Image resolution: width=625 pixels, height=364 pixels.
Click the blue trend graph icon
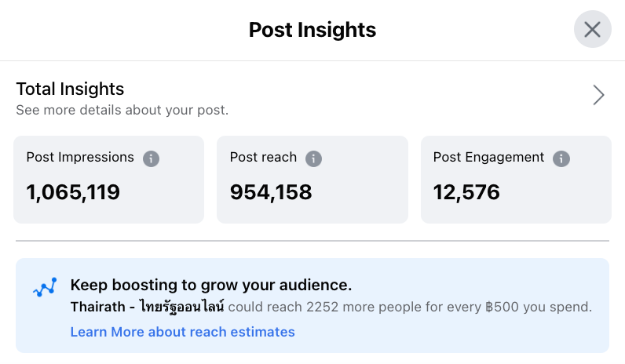45,288
